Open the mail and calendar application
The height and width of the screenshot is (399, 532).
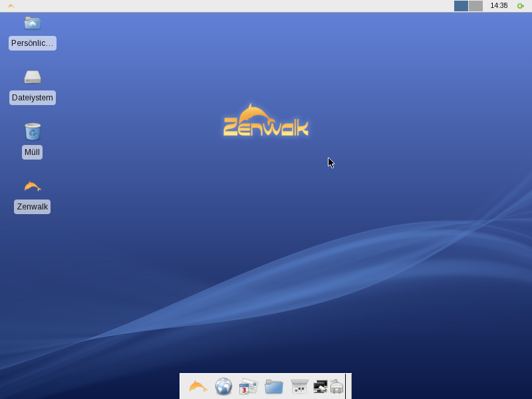[247, 386]
